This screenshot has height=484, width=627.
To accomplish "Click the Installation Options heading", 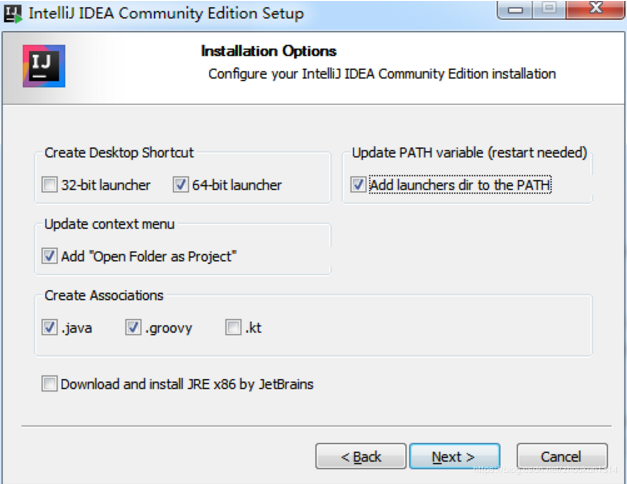I will pyautogui.click(x=269, y=51).
